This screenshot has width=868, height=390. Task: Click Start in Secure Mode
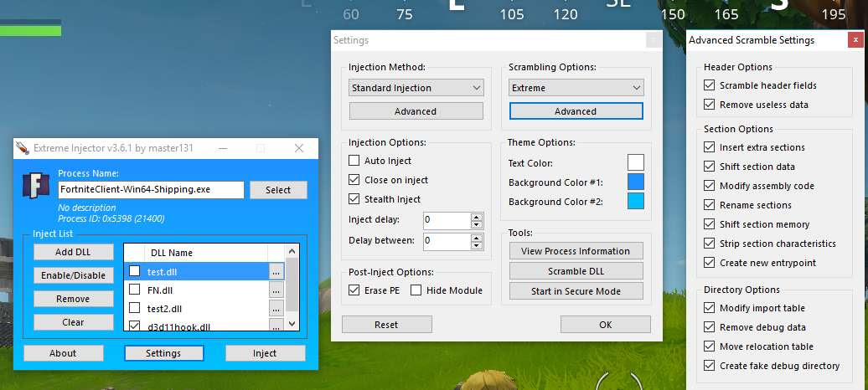(x=576, y=291)
